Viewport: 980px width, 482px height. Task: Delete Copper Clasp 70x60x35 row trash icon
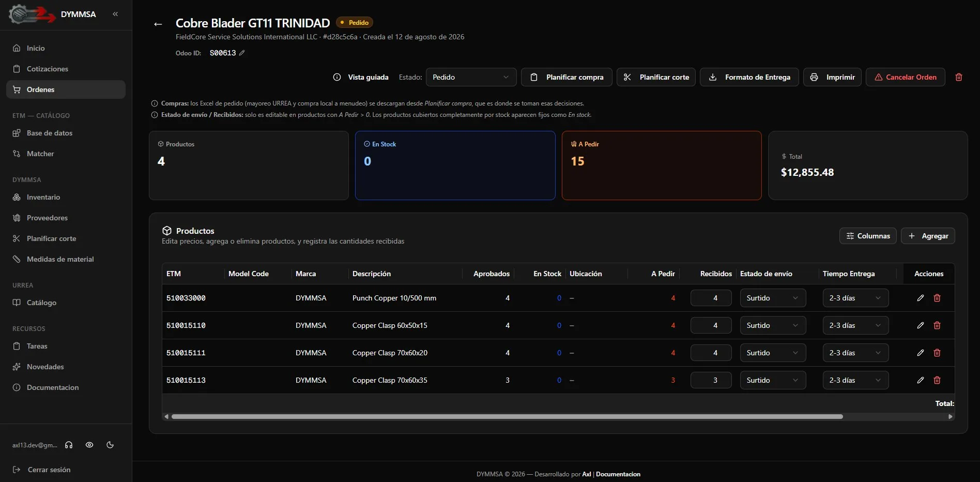(937, 380)
